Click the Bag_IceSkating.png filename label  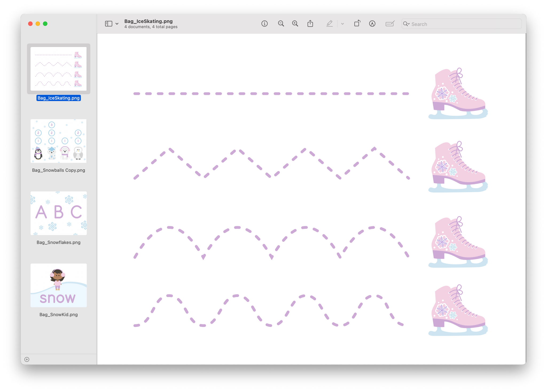(58, 98)
